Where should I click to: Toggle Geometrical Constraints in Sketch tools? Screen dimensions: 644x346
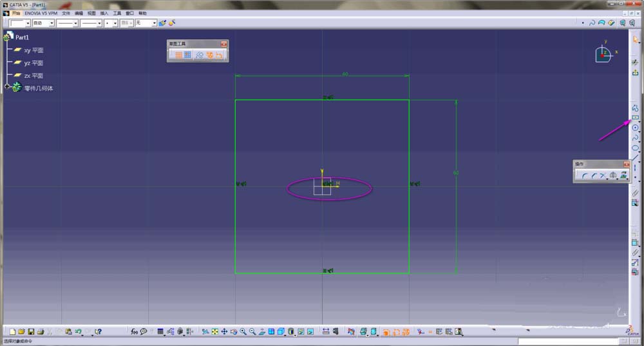click(209, 55)
